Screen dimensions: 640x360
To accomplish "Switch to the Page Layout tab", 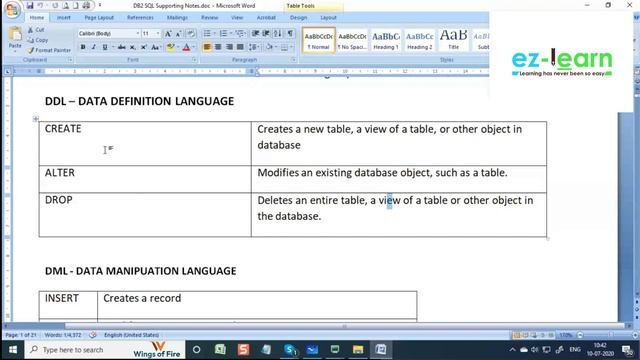I will tap(99, 18).
